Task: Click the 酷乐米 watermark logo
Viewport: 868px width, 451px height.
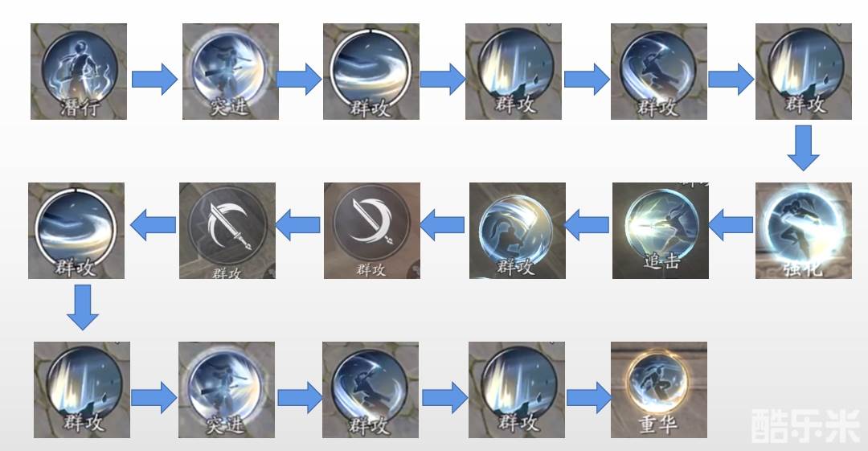Action: pyautogui.click(x=805, y=425)
